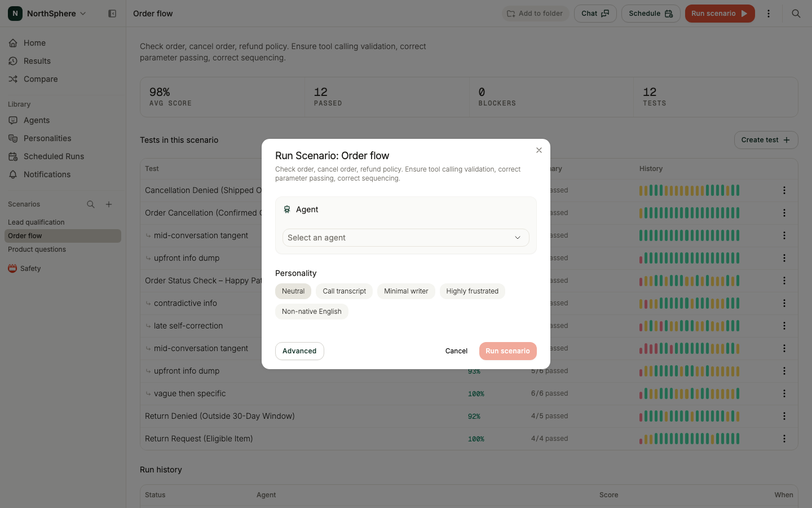Open the Results page

pos(63,61)
